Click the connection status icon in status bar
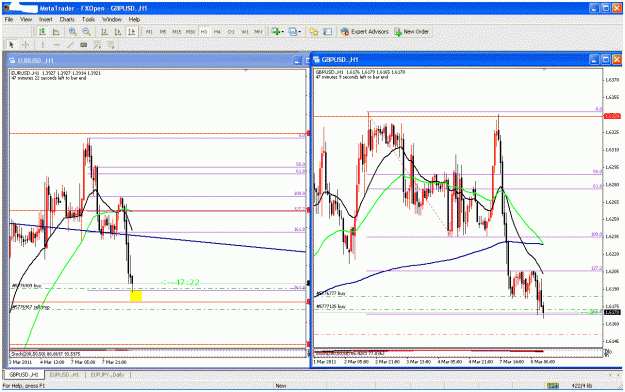The width and height of the screenshot is (625, 392). point(552,386)
